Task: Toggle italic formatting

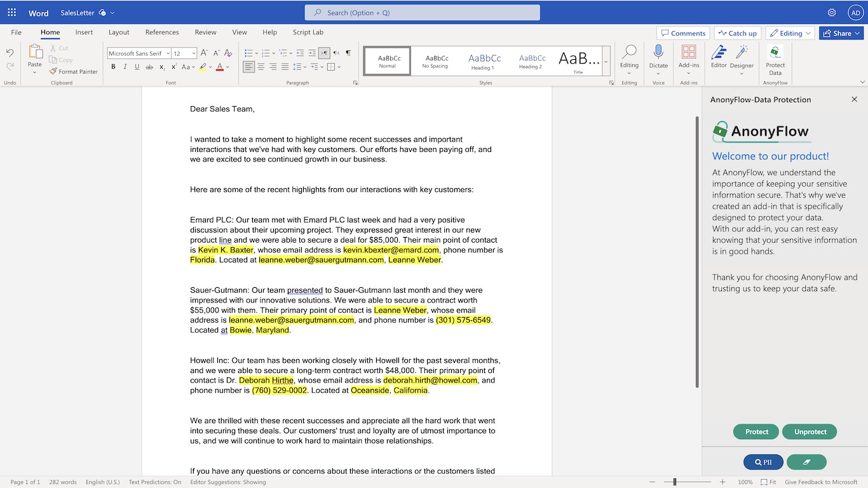Action: coord(125,67)
